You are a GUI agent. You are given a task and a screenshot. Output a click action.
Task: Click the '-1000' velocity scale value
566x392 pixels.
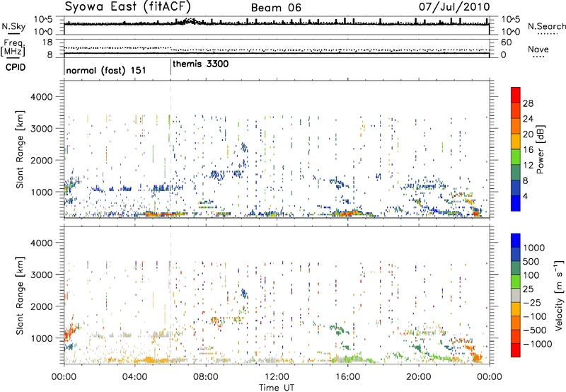click(x=538, y=344)
